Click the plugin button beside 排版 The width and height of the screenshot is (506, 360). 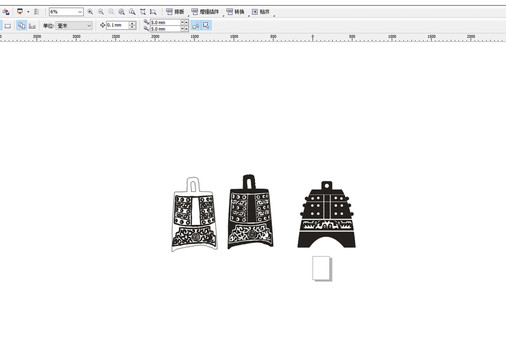[205, 12]
